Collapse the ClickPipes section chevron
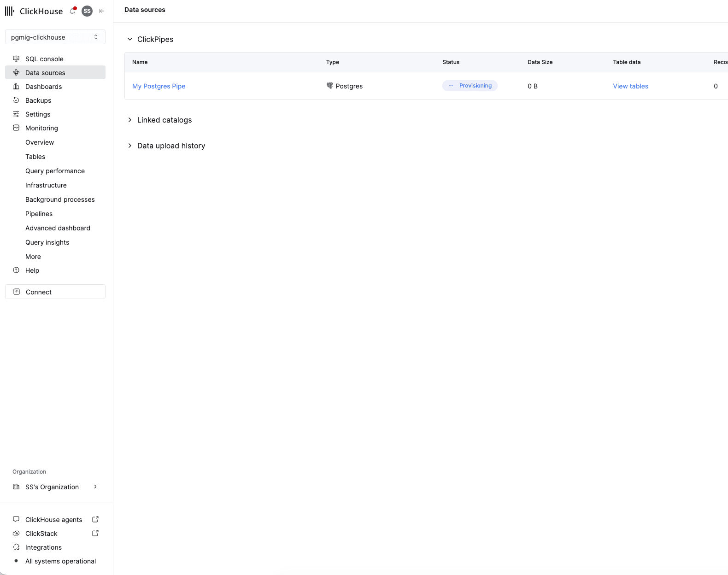Image resolution: width=728 pixels, height=575 pixels. (130, 39)
